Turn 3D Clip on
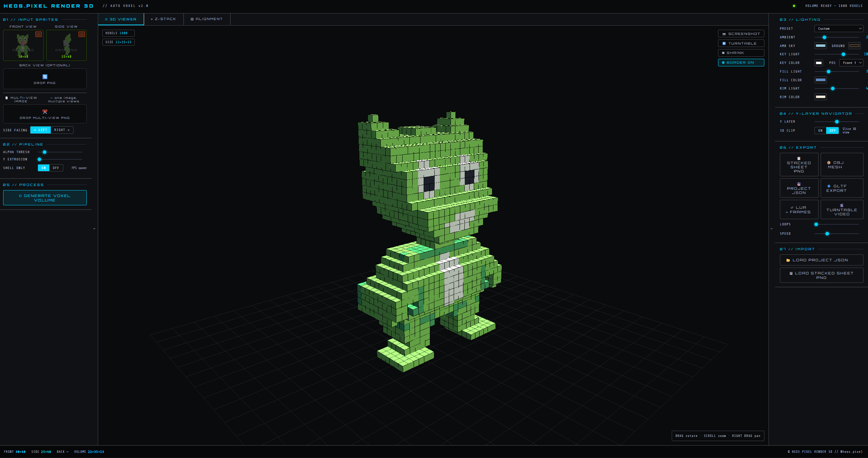This screenshot has width=868, height=458. pos(820,131)
